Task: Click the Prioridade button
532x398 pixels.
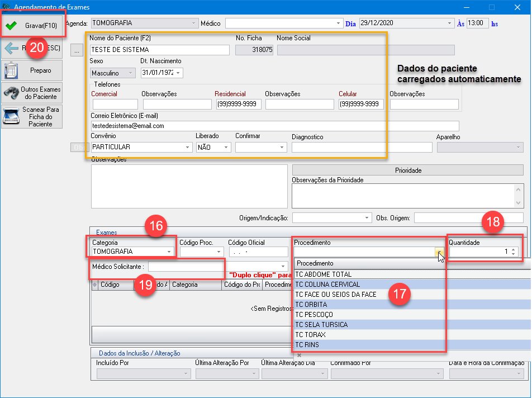Action: tap(408, 170)
